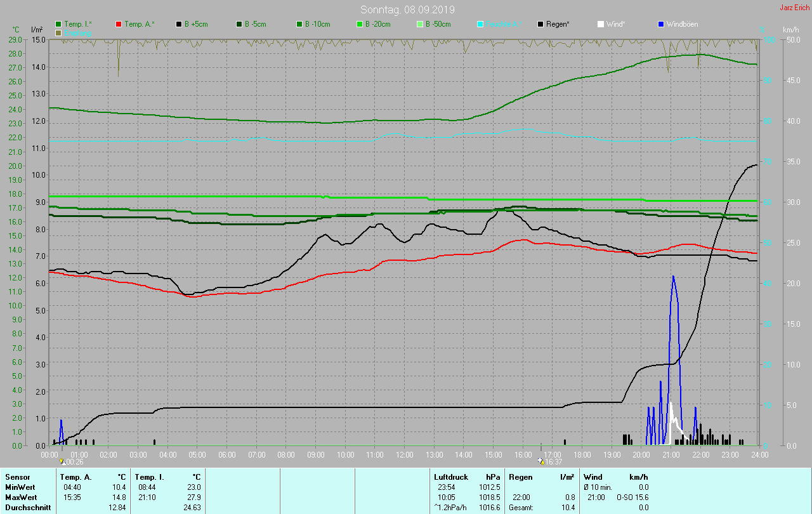
Task: Click the white Wind* legend swatch
Action: click(601, 24)
